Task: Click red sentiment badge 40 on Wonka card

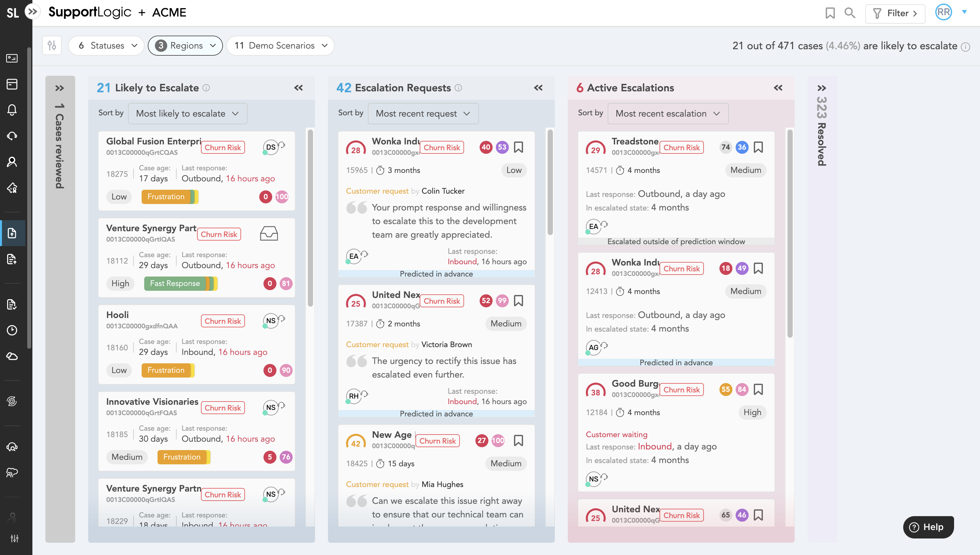Action: (486, 147)
